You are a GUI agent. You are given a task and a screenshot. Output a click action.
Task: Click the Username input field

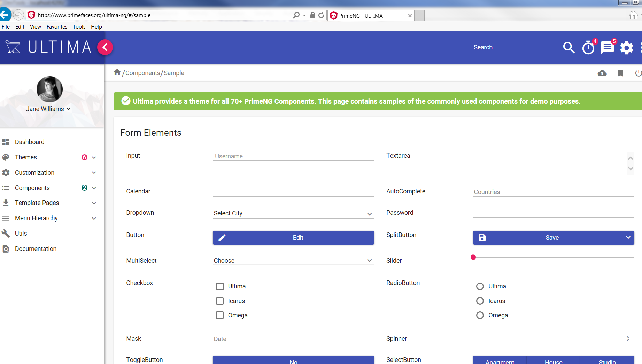point(293,156)
